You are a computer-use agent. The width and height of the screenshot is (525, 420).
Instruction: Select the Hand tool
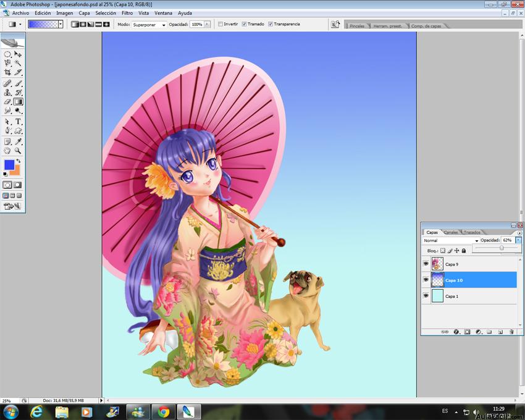[x=7, y=151]
